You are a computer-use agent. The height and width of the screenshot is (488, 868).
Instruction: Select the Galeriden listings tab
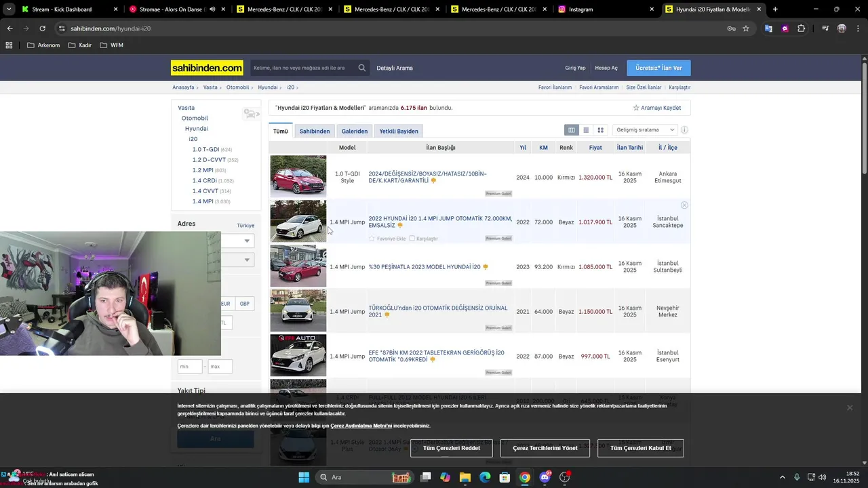(x=354, y=131)
